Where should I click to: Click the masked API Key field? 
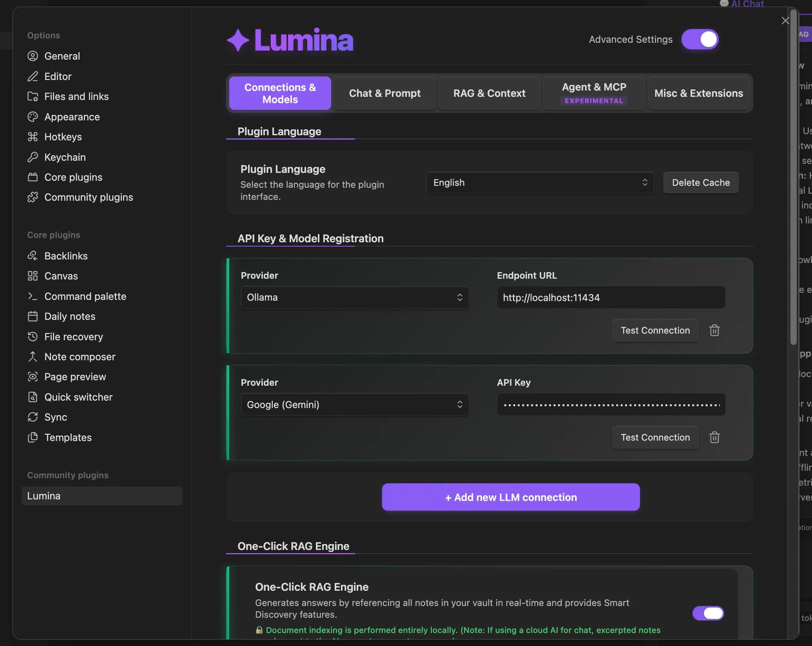point(611,404)
